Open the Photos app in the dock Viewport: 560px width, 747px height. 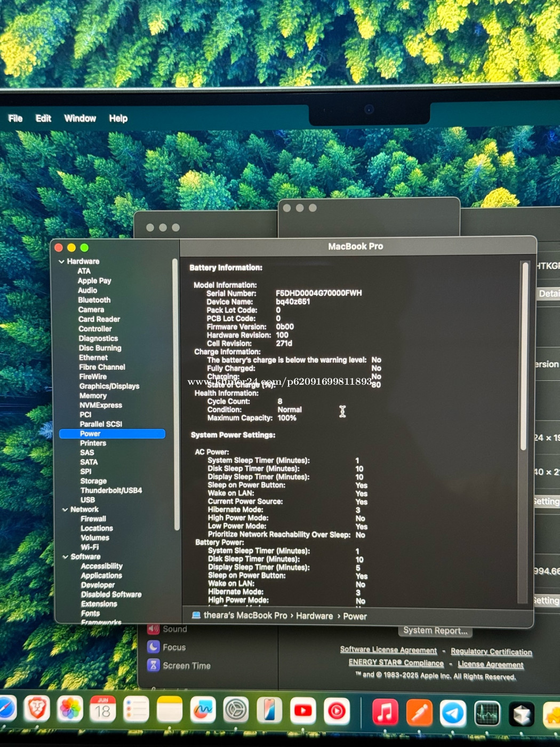pos(70,709)
